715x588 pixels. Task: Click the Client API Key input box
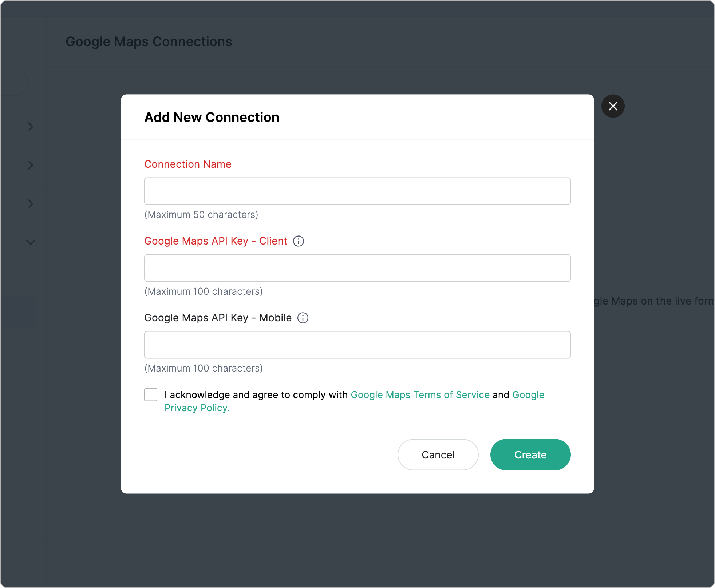click(x=357, y=268)
